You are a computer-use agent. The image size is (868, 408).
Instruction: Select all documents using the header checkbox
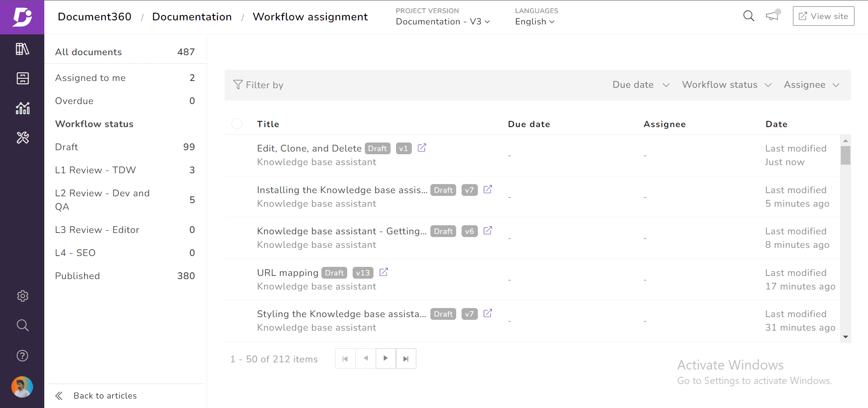(237, 123)
